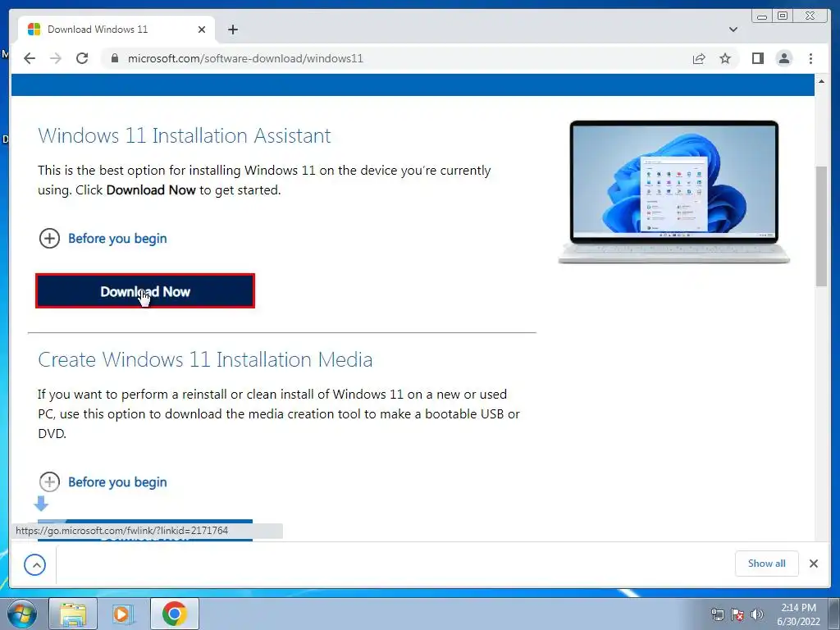
Task: Click Download Now for Installation Assistant
Action: [145, 291]
